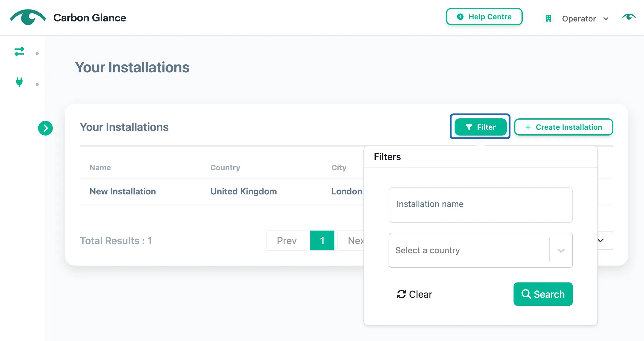Sort by the Country column header
Screen dimensions: 644x341
coord(225,167)
